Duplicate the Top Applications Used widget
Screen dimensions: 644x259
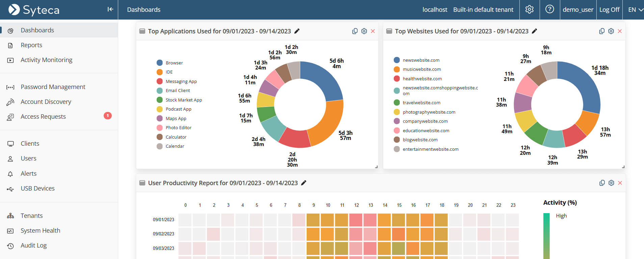(x=355, y=31)
